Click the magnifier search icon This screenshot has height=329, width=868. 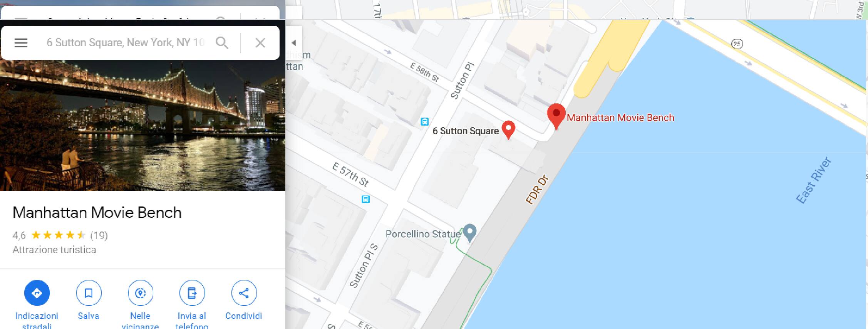222,43
